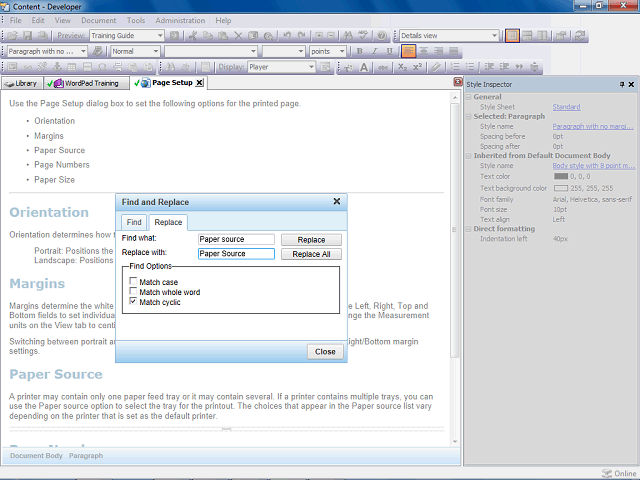Apply Underline formatting

coord(390,51)
